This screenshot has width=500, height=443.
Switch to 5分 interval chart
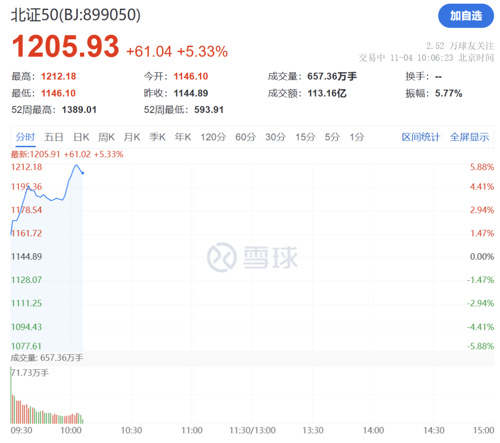click(332, 137)
